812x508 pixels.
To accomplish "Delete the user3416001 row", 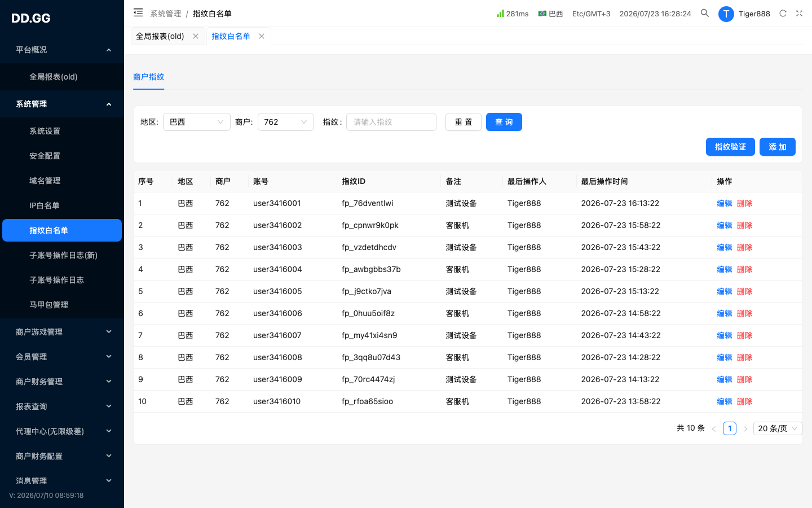I will point(745,203).
